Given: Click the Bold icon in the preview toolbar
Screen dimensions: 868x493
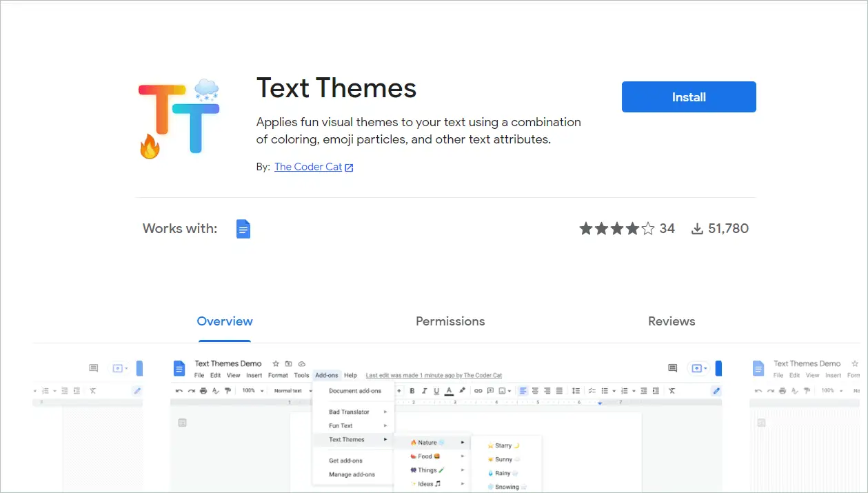Looking at the screenshot, I should [x=412, y=391].
